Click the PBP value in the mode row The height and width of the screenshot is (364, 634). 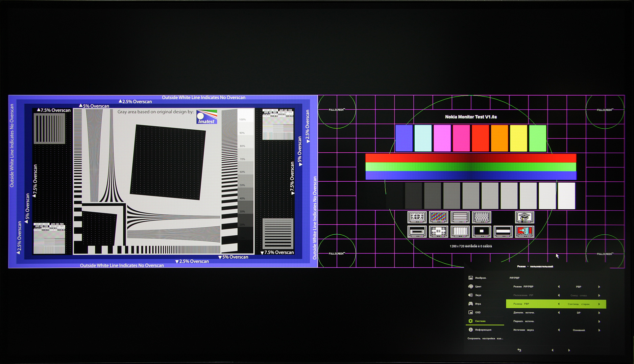pyautogui.click(x=579, y=287)
